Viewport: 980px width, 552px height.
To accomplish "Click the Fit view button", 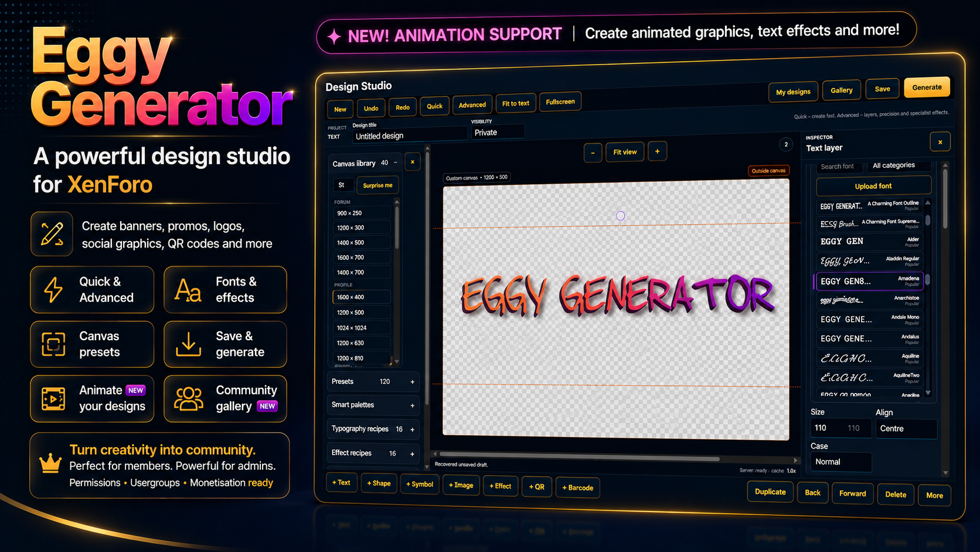I will tap(625, 152).
